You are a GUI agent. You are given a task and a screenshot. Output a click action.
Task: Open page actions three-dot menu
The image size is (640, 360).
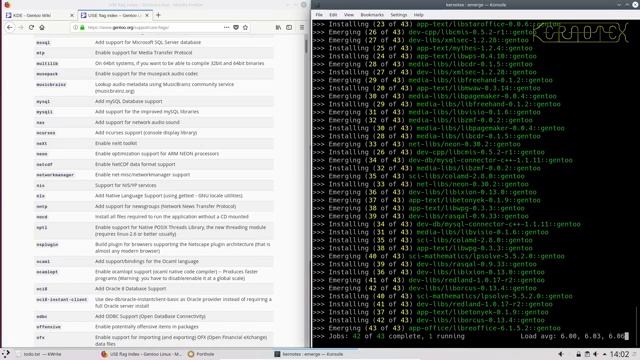point(227,27)
